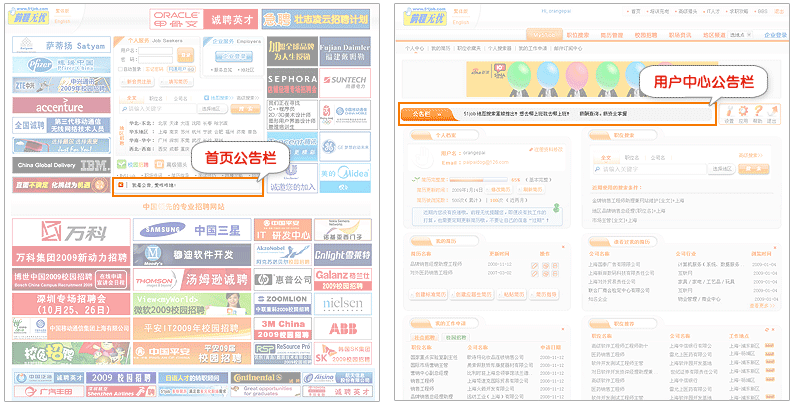Focus keyword search input in user center
The height and width of the screenshot is (411, 800).
649,169
